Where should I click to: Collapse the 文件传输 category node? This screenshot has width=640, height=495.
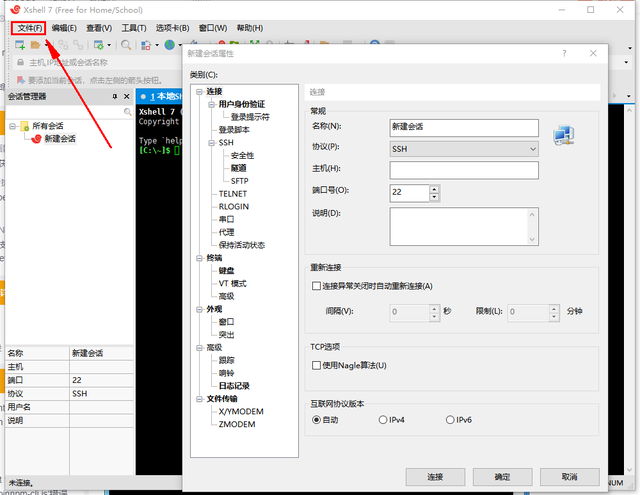point(199,399)
